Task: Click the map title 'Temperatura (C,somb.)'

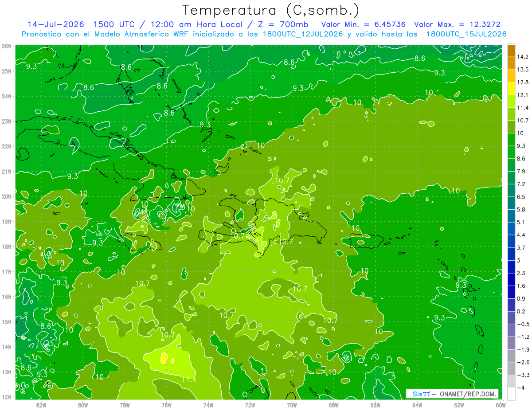Action: [x=270, y=10]
